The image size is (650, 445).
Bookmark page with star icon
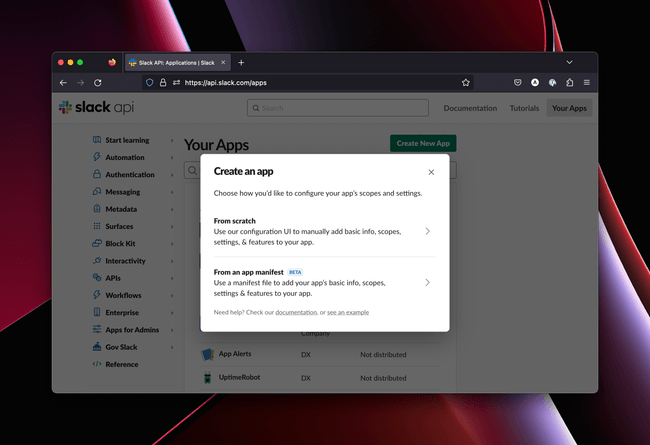[466, 83]
